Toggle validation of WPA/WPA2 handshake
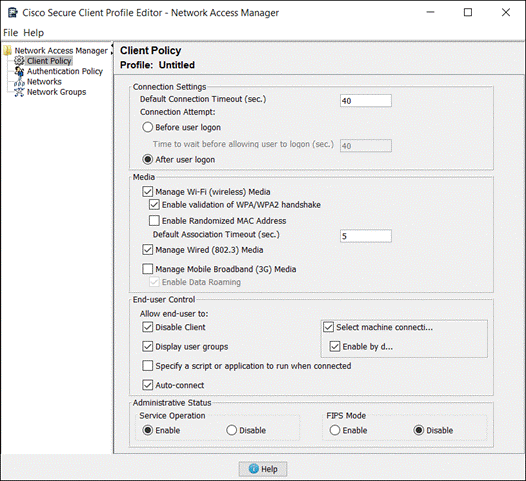 click(x=154, y=205)
